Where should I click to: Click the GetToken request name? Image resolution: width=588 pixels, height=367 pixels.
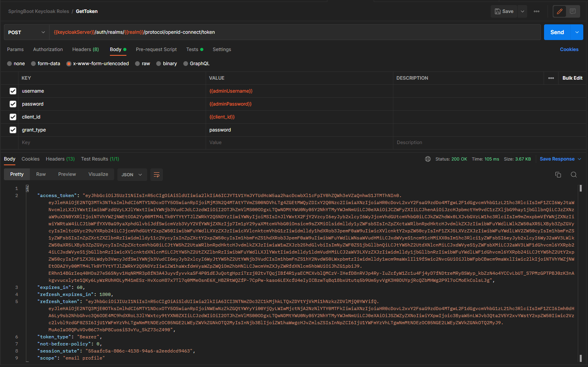point(87,11)
